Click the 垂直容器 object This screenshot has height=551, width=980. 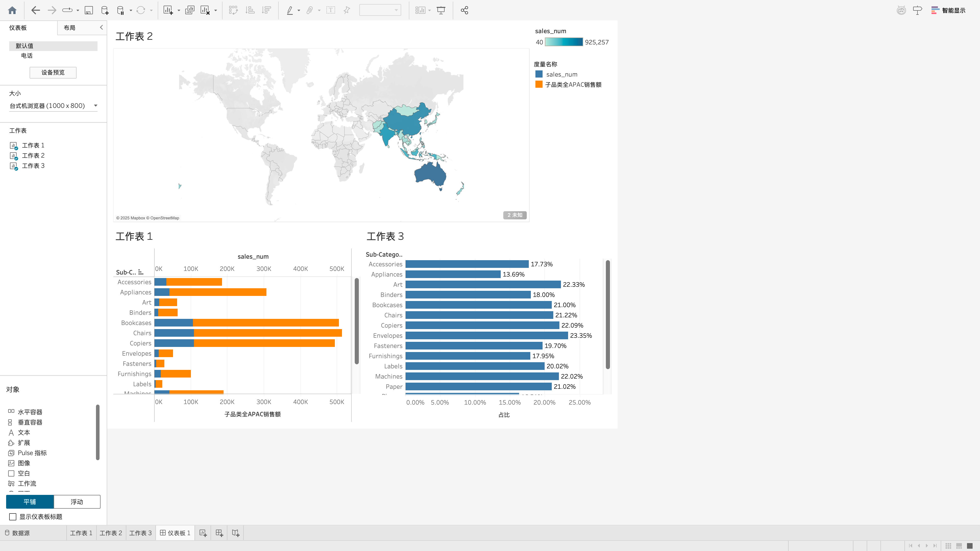(x=30, y=422)
